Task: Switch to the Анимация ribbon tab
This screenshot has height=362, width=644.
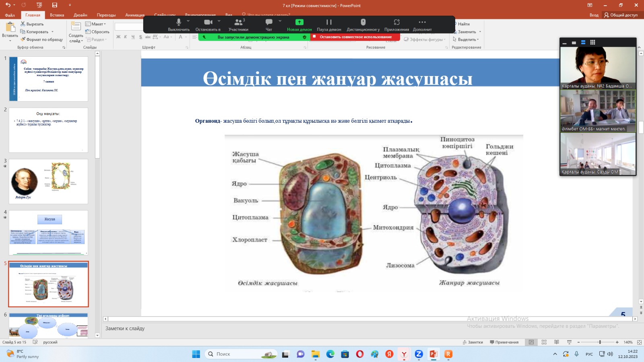Action: click(135, 15)
